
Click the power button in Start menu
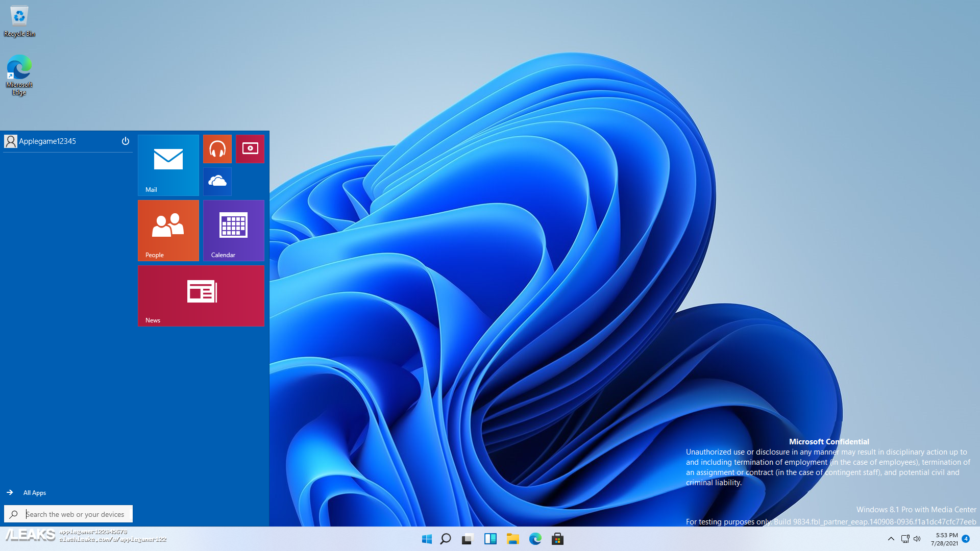point(125,141)
